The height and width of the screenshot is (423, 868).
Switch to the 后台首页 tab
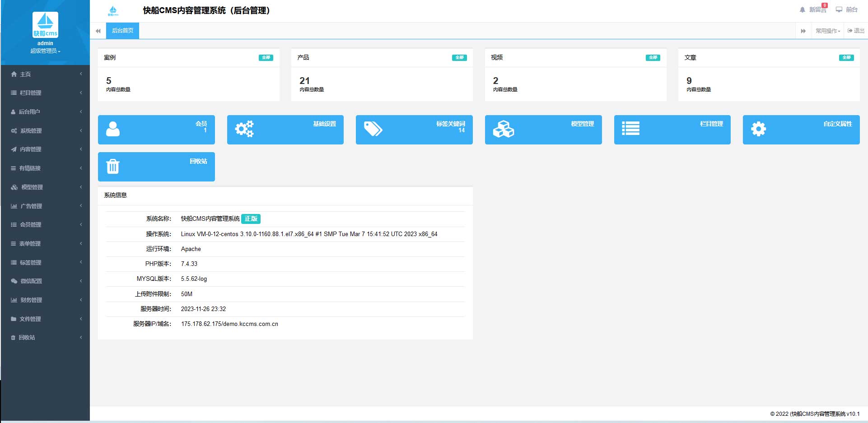(x=122, y=30)
